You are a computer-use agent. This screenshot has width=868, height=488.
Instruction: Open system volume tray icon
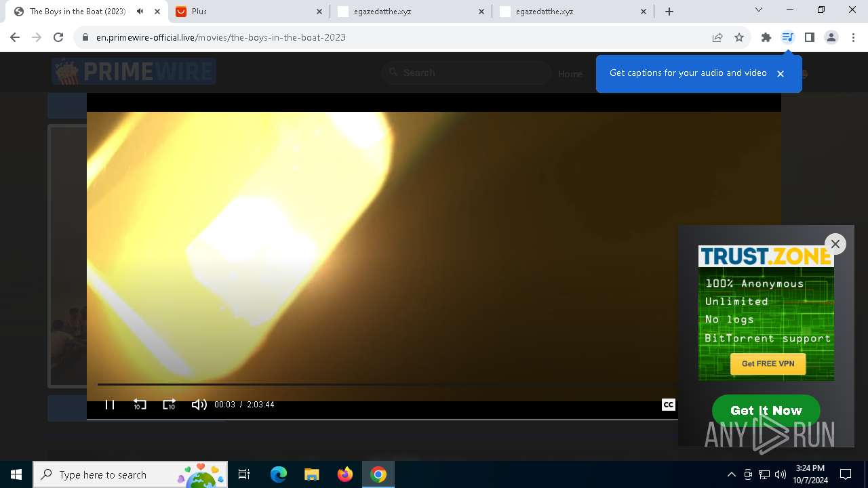(x=781, y=474)
